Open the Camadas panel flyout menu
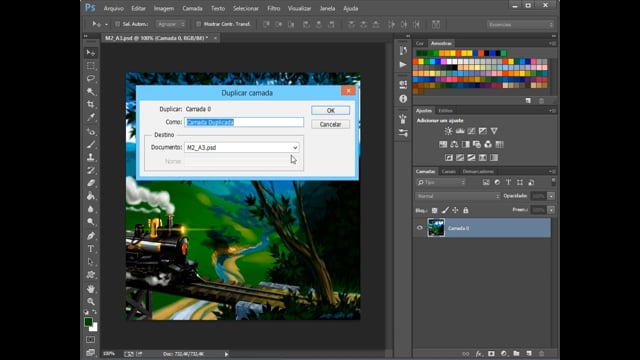Screen dimensions: 640x360 pyautogui.click(x=552, y=171)
